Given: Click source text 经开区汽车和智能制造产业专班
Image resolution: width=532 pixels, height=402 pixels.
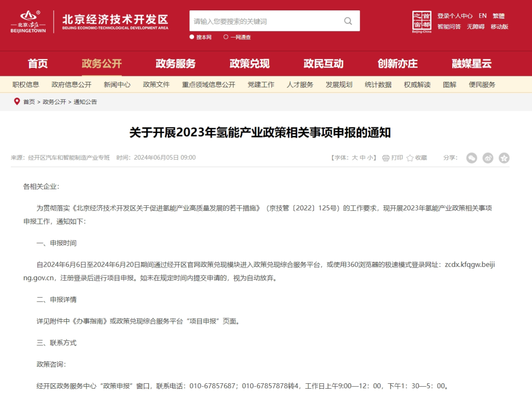Looking at the screenshot, I should (x=69, y=158).
